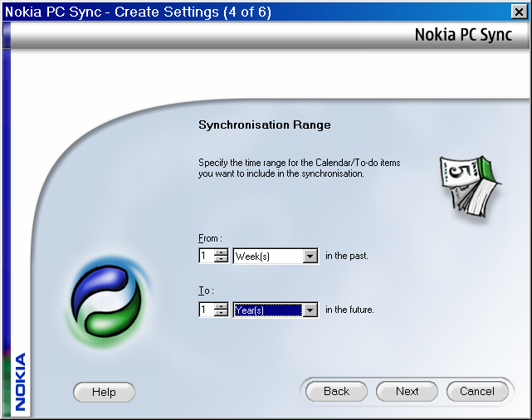
Task: Proceed with the Next button
Action: 407,391
